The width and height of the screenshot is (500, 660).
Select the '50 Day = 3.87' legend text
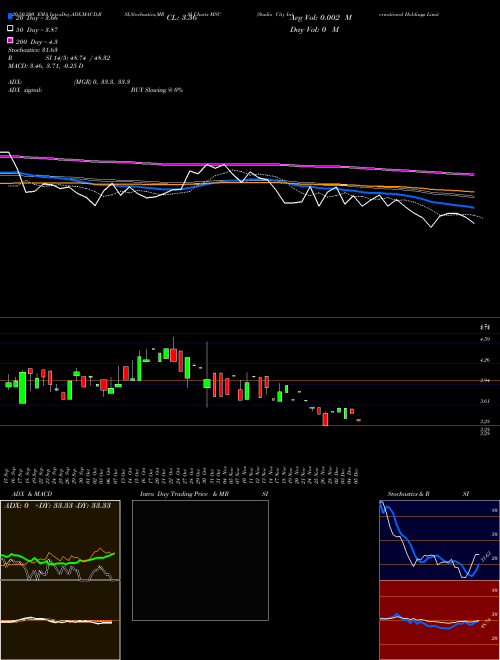[x=37, y=30]
